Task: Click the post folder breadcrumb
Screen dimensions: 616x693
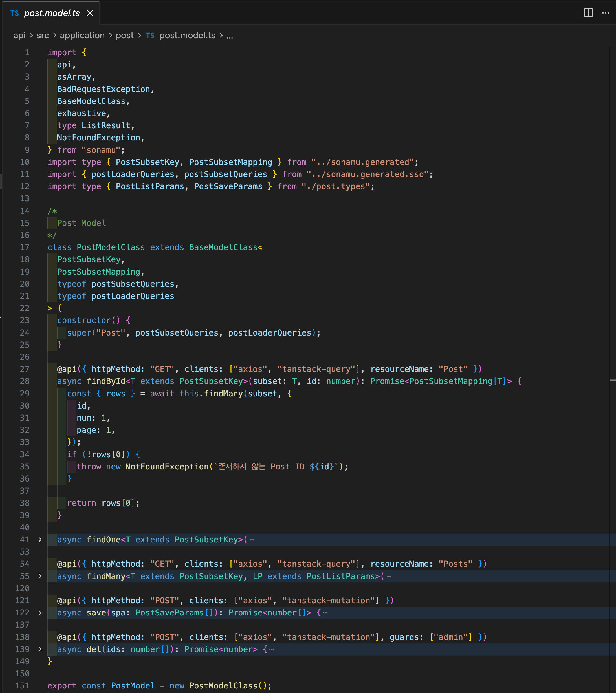Action: tap(124, 36)
